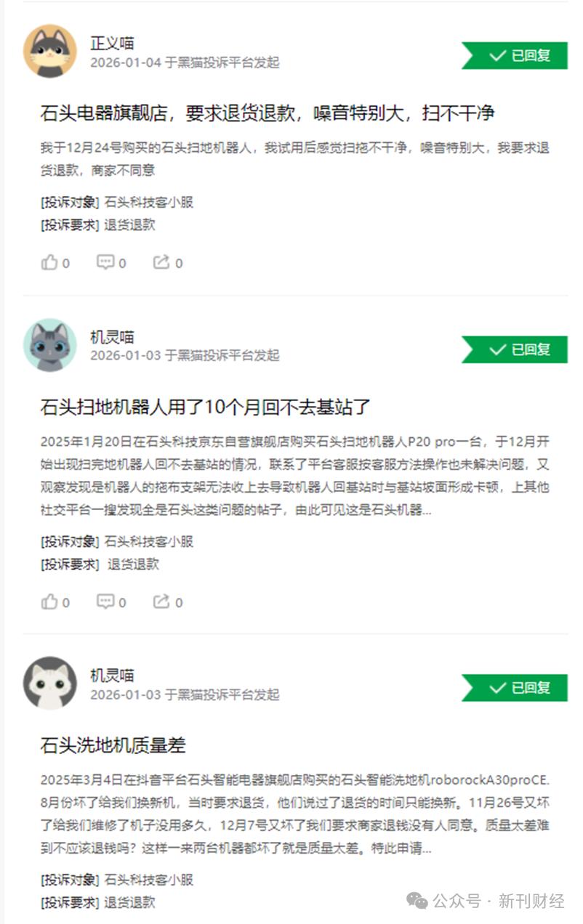583x924 pixels.
Task: Select username 正义喵
Action: point(112,43)
